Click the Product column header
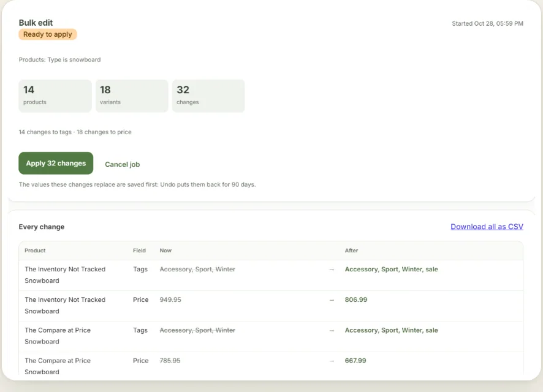The image size is (543, 392). (35, 251)
